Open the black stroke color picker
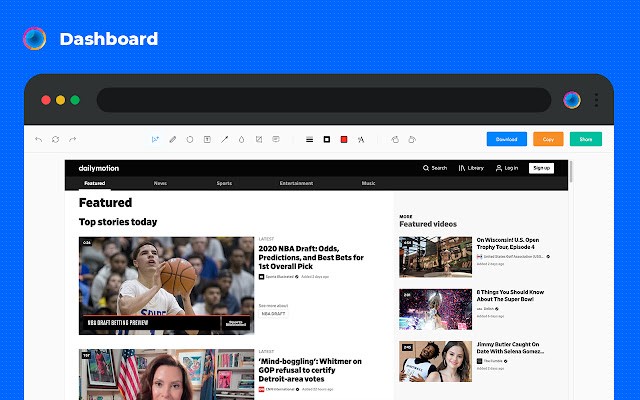640x400 pixels. coord(327,140)
